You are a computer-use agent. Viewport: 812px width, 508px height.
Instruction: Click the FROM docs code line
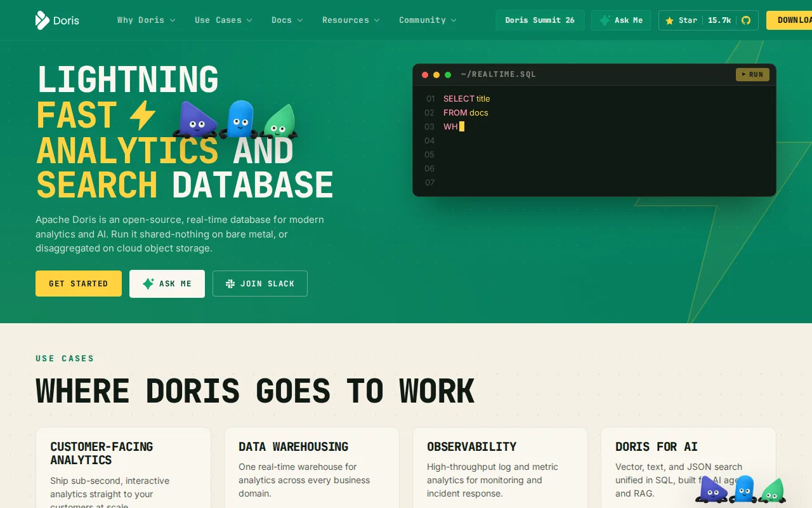pyautogui.click(x=466, y=113)
